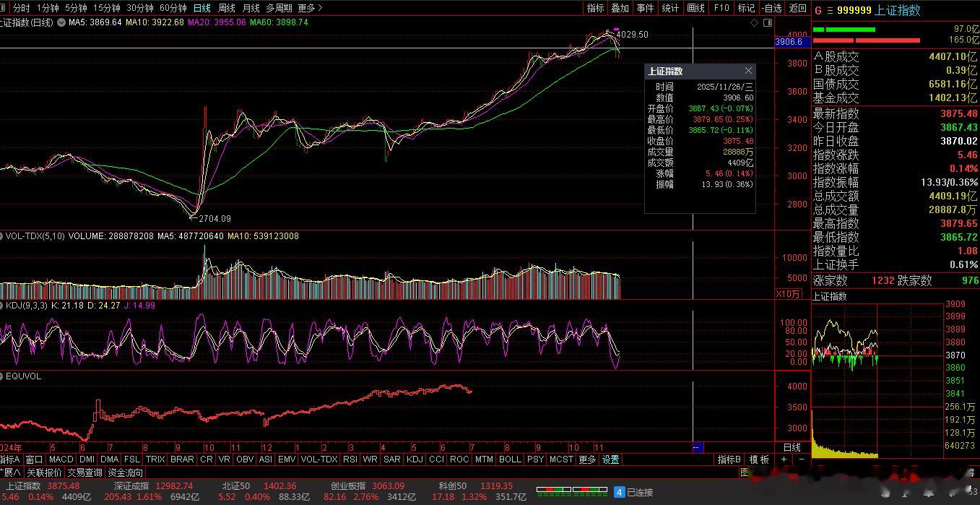Click 科创50 in the status bar
Image resolution: width=980 pixels, height=505 pixels.
pos(452,486)
